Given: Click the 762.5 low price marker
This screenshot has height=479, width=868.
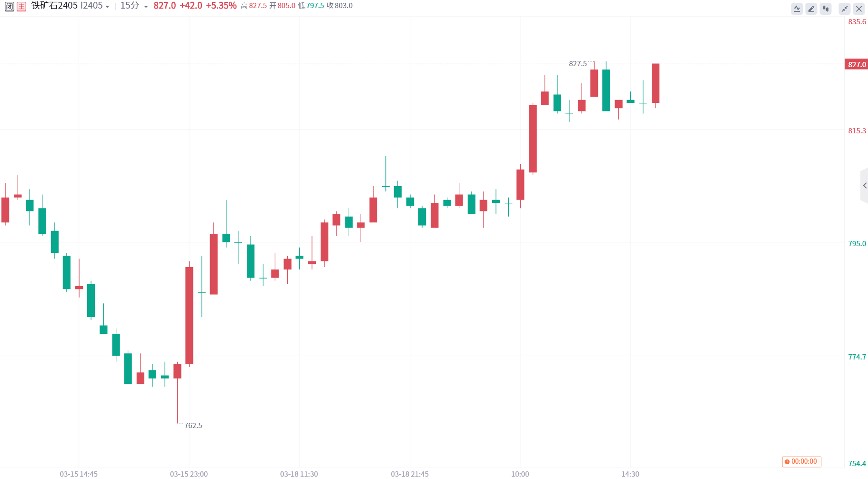Looking at the screenshot, I should (193, 426).
